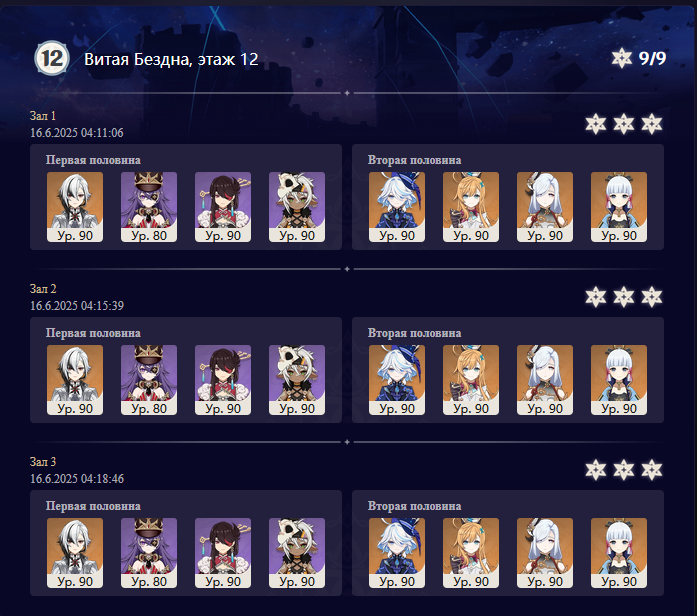This screenshot has width=697, height=616.
Task: Click the blue-hat character in Зал 1 second half
Action: (397, 207)
